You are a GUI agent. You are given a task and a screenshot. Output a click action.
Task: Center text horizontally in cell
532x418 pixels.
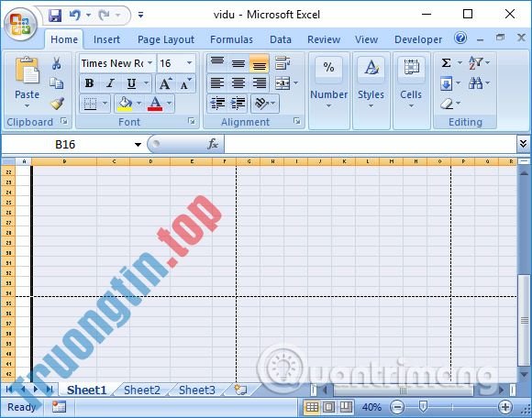click(238, 83)
